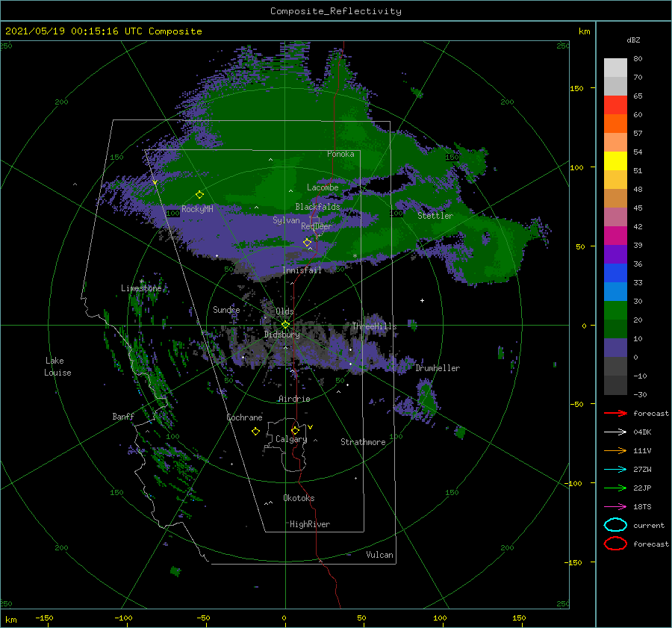
Task: Click the Strathmore label
Action: point(363,442)
